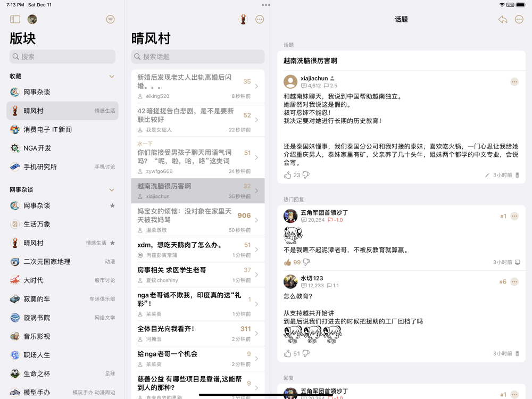
Task: Check the battery indicator in status bar
Action: click(x=521, y=5)
